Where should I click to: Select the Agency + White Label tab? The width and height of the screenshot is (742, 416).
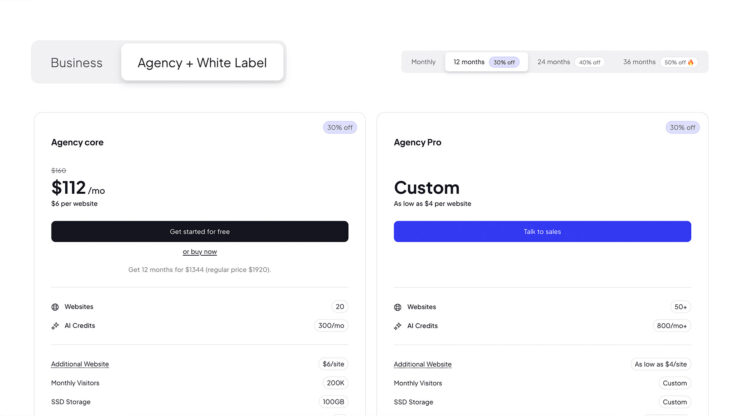(202, 62)
